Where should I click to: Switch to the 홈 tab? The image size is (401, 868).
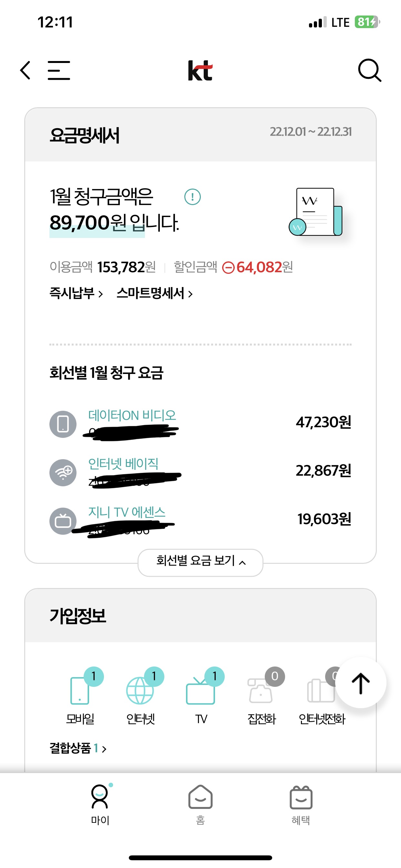pyautogui.click(x=200, y=804)
